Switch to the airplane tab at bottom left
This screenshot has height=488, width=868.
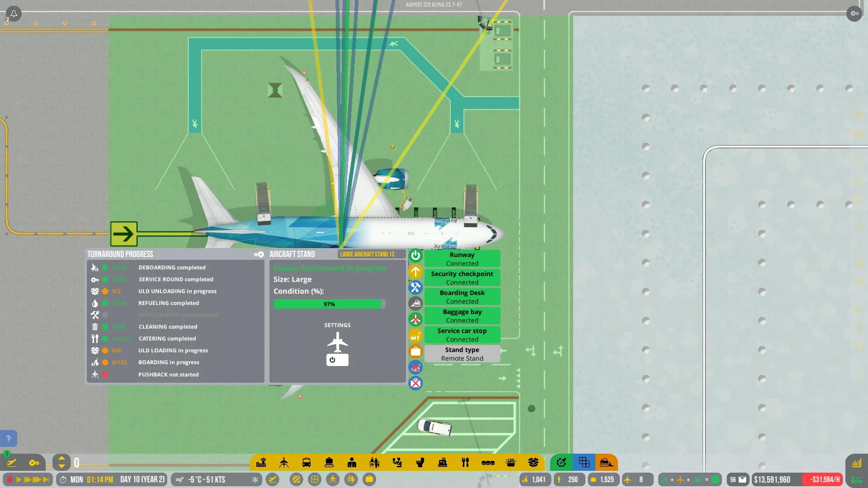(x=12, y=463)
